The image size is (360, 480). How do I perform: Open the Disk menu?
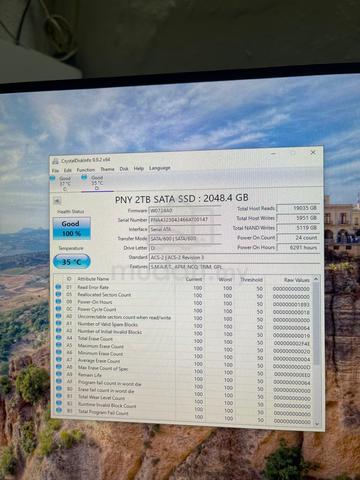tap(124, 169)
